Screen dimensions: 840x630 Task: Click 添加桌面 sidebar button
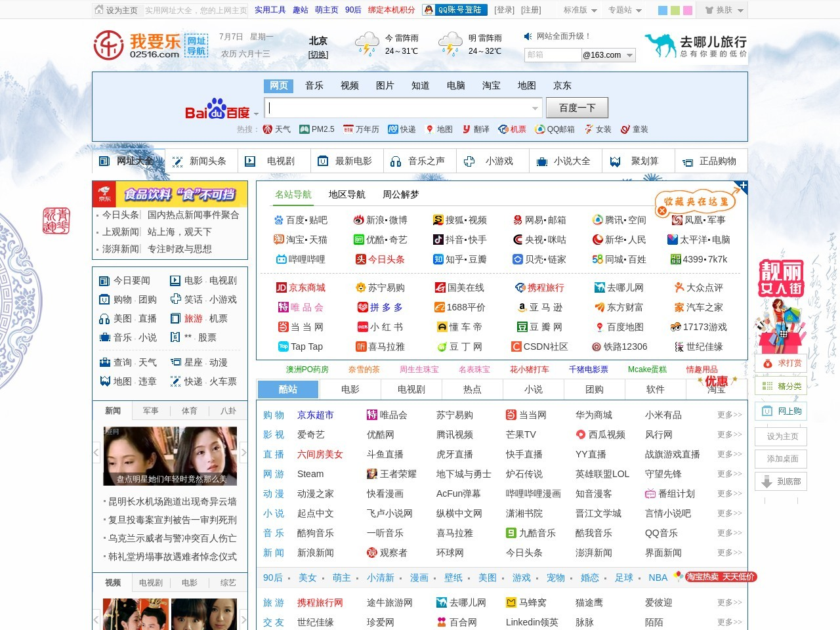pyautogui.click(x=782, y=459)
